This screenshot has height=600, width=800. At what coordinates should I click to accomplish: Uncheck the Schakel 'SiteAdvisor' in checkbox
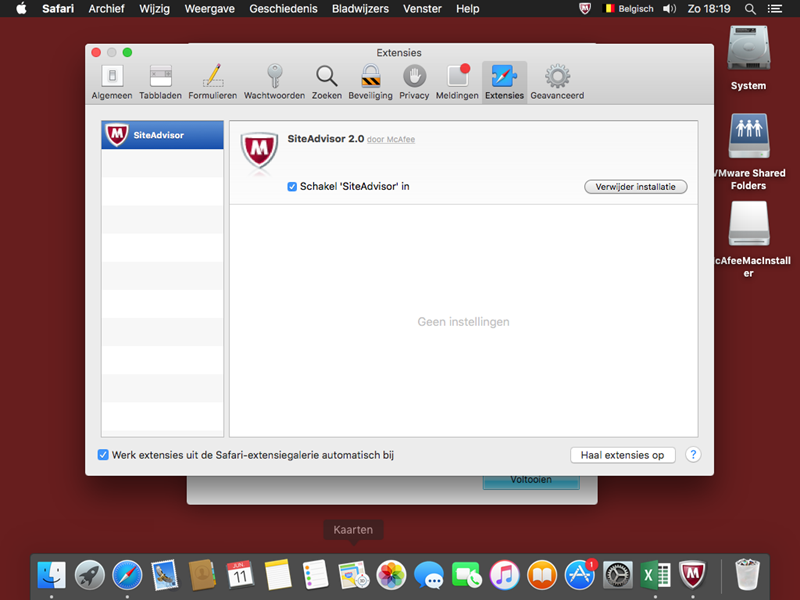(292, 187)
